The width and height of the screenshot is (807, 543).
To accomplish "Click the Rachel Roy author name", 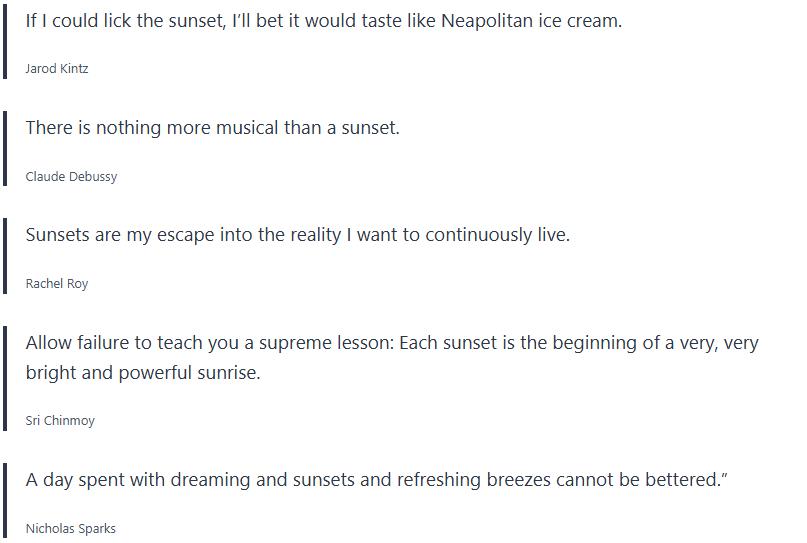I will click(57, 284).
